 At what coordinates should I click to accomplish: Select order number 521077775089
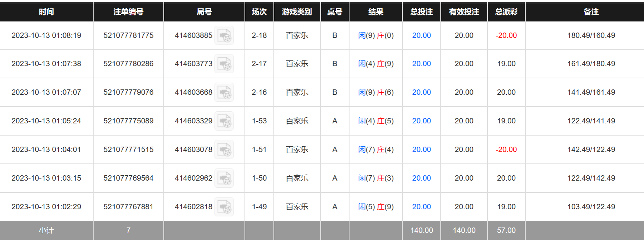pyautogui.click(x=128, y=121)
